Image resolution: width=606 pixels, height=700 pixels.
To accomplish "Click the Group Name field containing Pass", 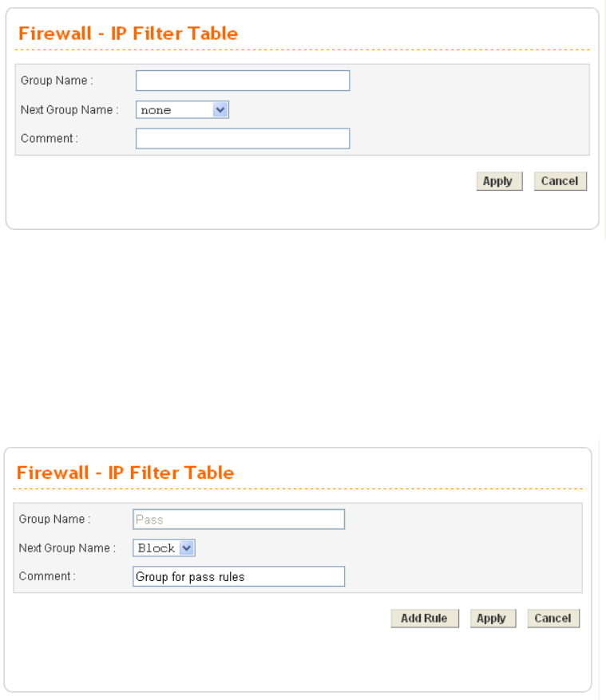I will pyautogui.click(x=239, y=520).
